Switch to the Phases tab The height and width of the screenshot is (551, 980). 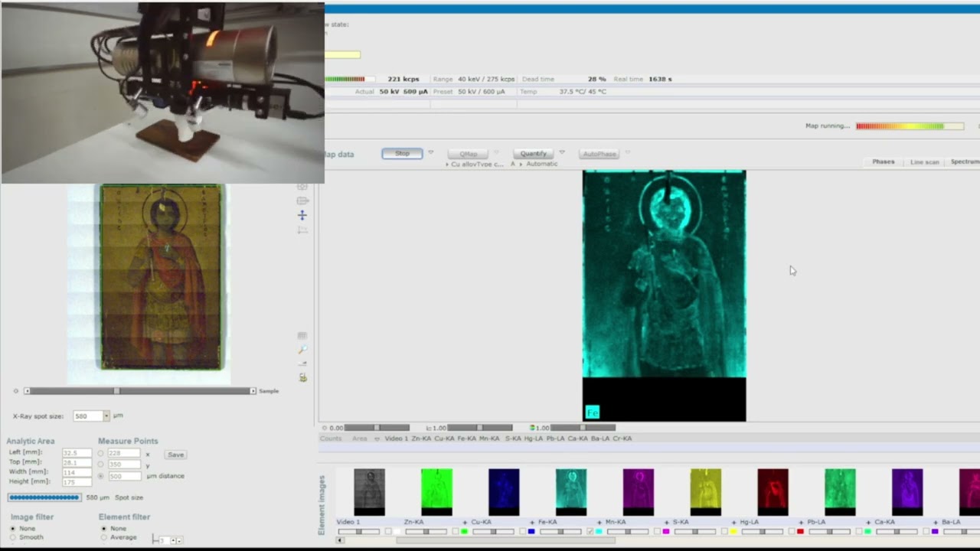(x=883, y=162)
